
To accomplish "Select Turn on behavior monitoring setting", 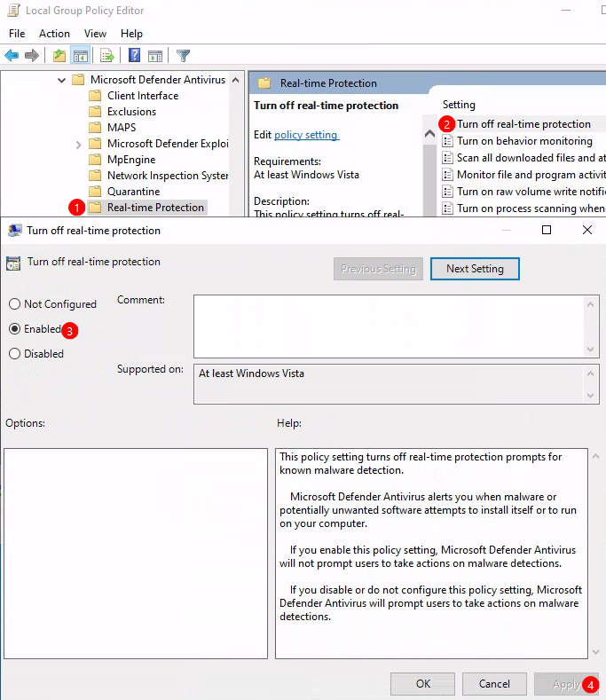I will click(524, 141).
